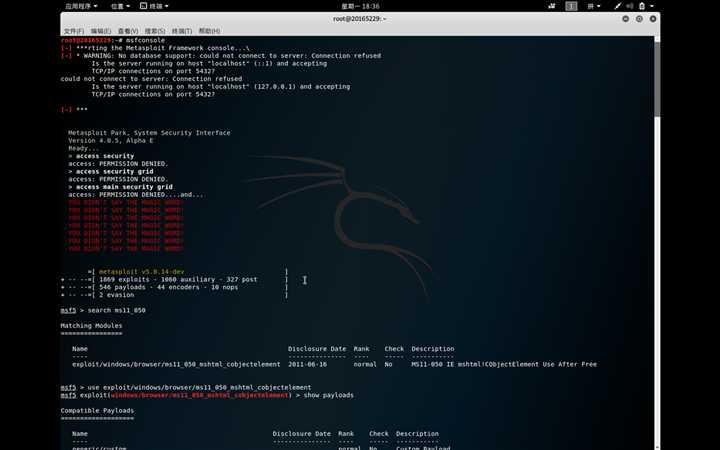The image size is (720, 450).
Task: Click 'TCP/IP connections on port 5432?' first occurrence
Action: pos(153,71)
